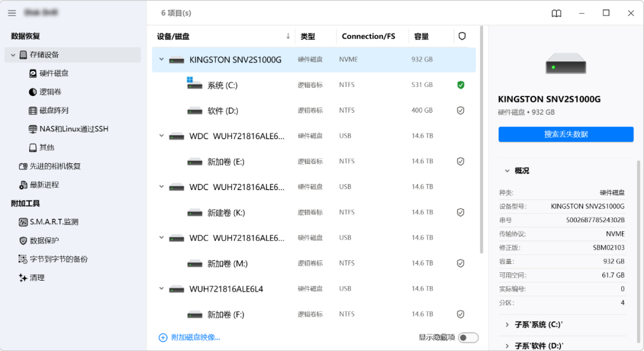Select the 新加卷 (F:) volume row
The height and width of the screenshot is (351, 644).
click(314, 314)
